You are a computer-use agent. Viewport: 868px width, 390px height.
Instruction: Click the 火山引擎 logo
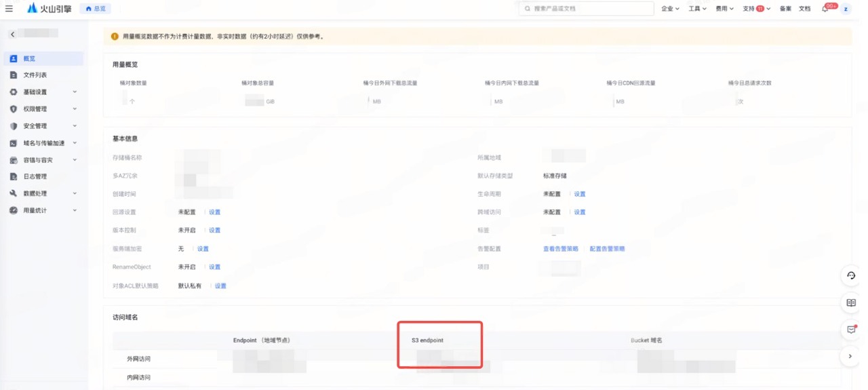(49, 9)
